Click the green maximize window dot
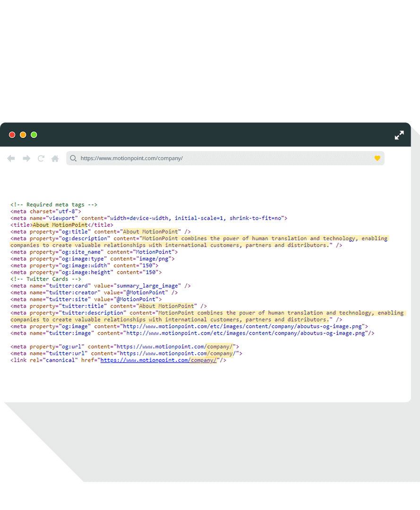The image size is (420, 510). coord(34,135)
